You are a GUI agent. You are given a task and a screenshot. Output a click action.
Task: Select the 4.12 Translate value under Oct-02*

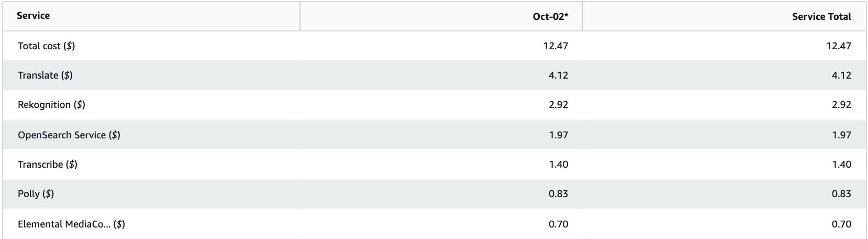(558, 75)
